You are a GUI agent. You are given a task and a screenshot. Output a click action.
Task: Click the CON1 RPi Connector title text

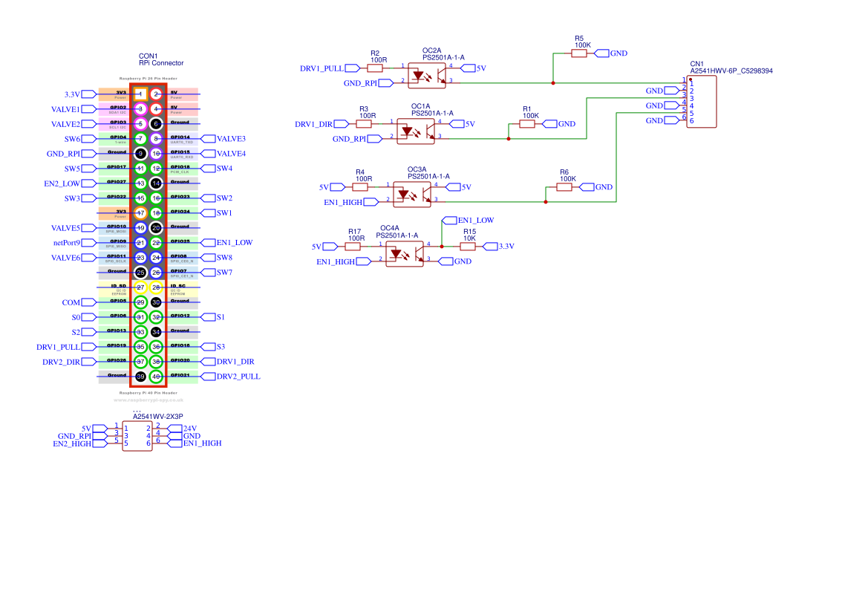point(161,59)
